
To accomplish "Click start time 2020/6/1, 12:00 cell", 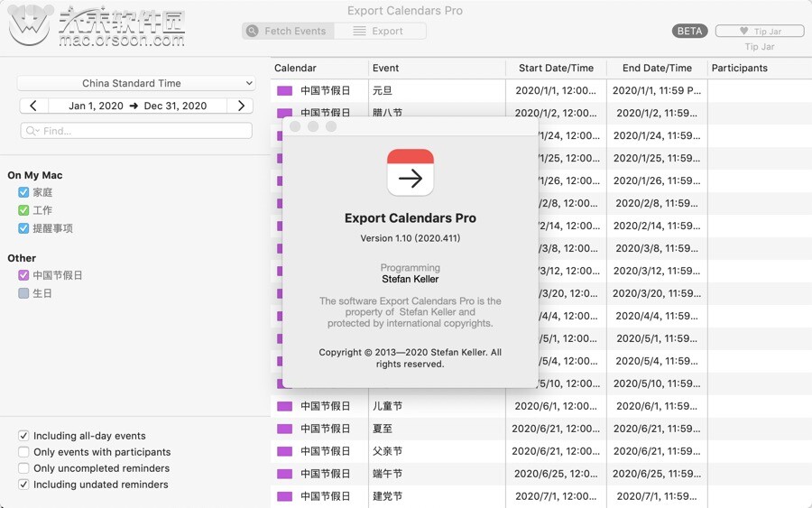I will (x=556, y=407).
